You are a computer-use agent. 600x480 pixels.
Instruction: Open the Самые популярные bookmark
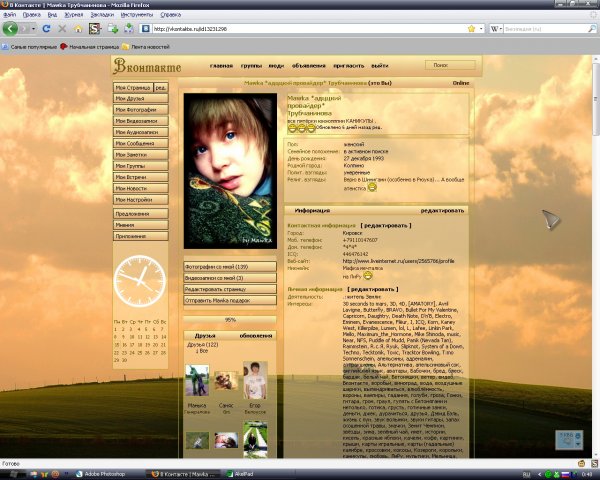pyautogui.click(x=29, y=47)
